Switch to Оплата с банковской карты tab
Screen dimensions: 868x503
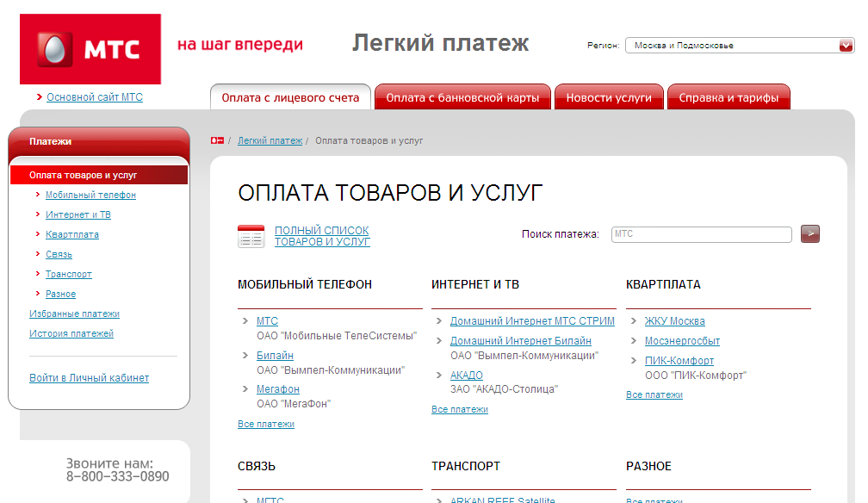click(462, 97)
